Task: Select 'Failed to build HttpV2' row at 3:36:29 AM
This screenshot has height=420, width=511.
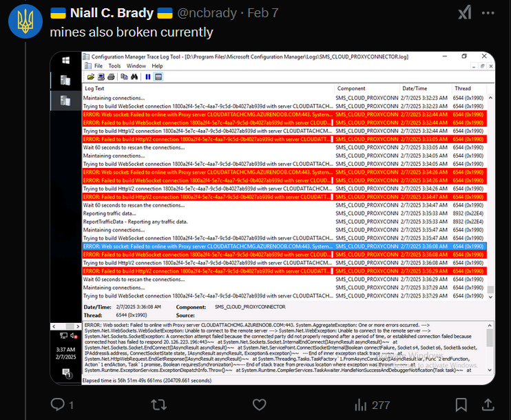Action: coord(284,271)
